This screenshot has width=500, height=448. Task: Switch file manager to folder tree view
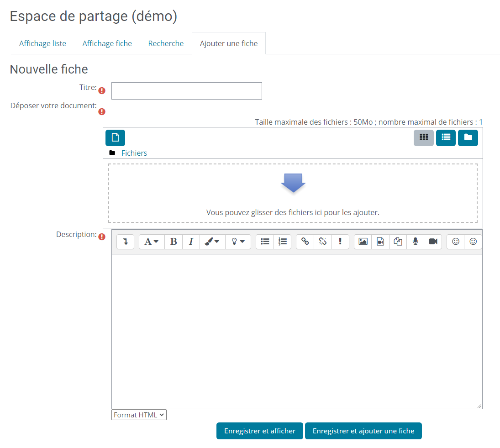[x=468, y=138]
